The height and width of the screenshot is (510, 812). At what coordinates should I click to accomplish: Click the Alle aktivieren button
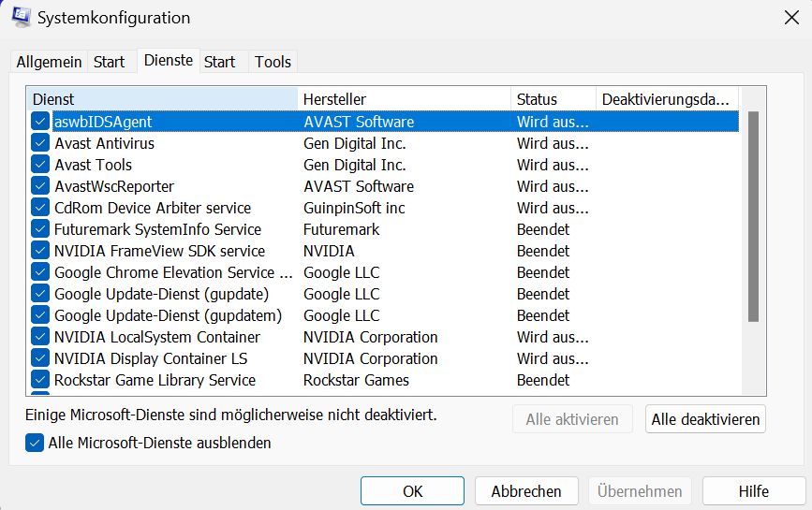pos(572,419)
